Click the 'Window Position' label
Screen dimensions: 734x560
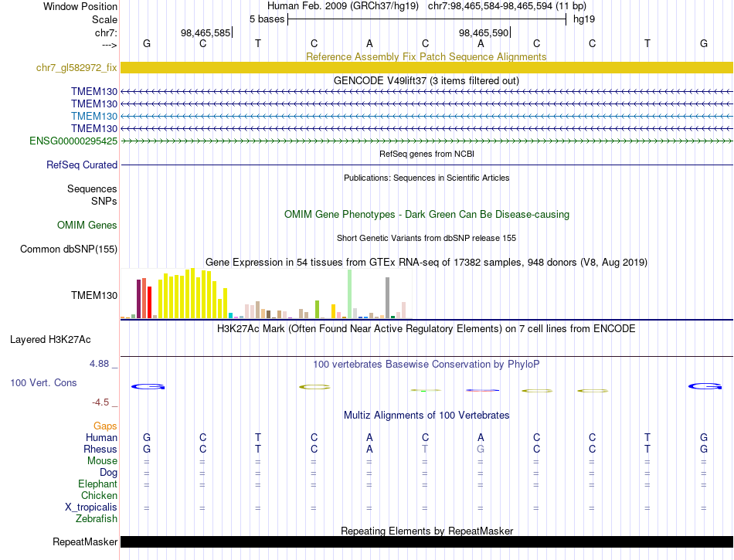(x=80, y=6)
